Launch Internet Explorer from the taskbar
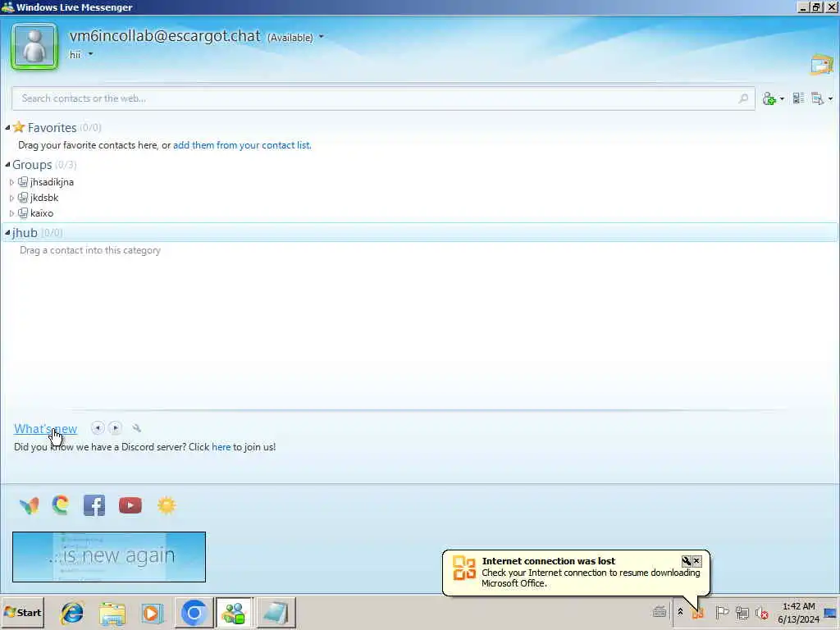The height and width of the screenshot is (630, 840). pyautogui.click(x=72, y=613)
